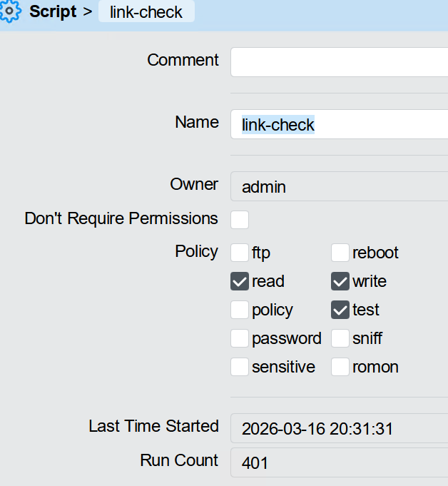Enable the romon policy checkbox

340,367
